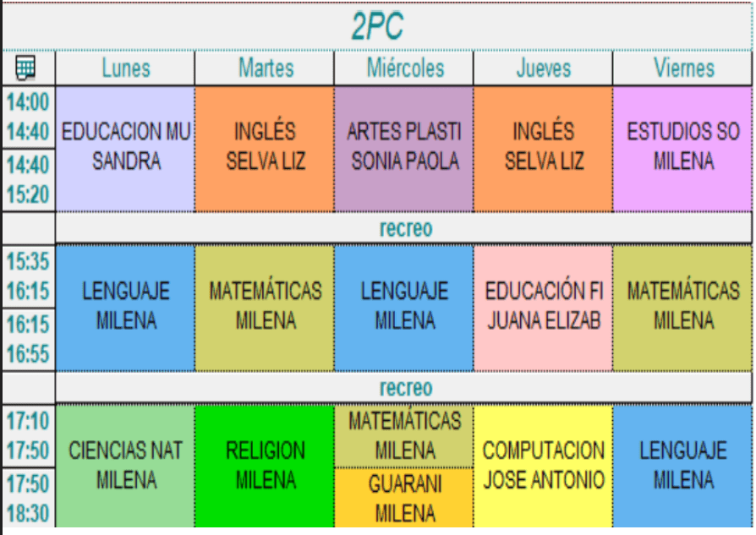Open Monday's Lenguaje Milena lesson

[x=125, y=308]
